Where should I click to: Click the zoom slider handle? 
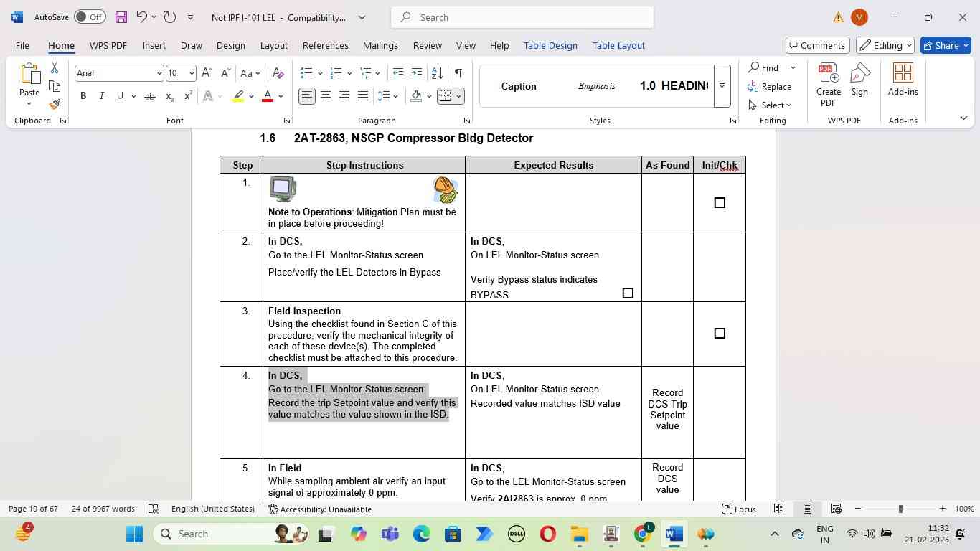[900, 509]
